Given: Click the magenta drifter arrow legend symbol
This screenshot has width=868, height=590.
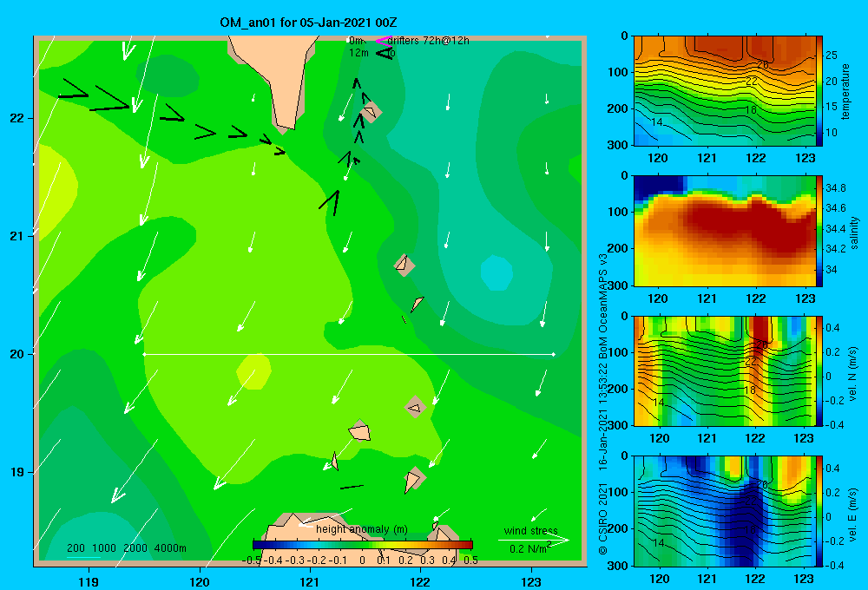Looking at the screenshot, I should (383, 41).
